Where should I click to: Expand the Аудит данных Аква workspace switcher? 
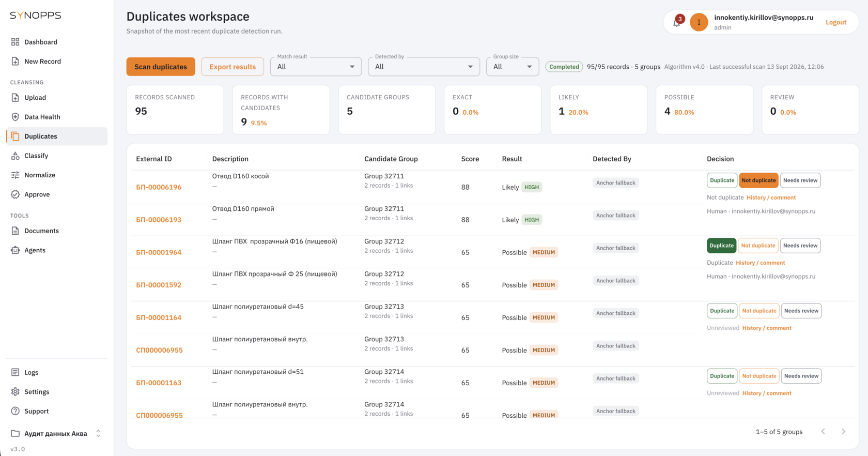coord(57,434)
